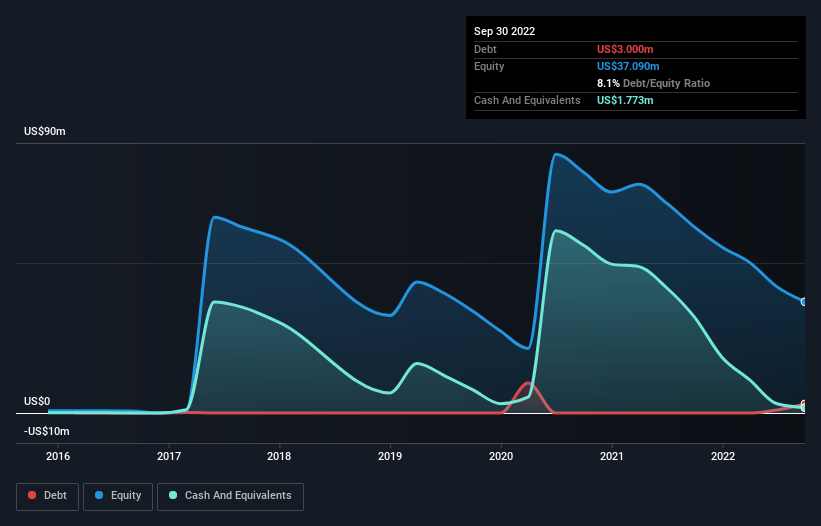Toggle the Equity series legend button
The width and height of the screenshot is (821, 526).
[x=118, y=496]
